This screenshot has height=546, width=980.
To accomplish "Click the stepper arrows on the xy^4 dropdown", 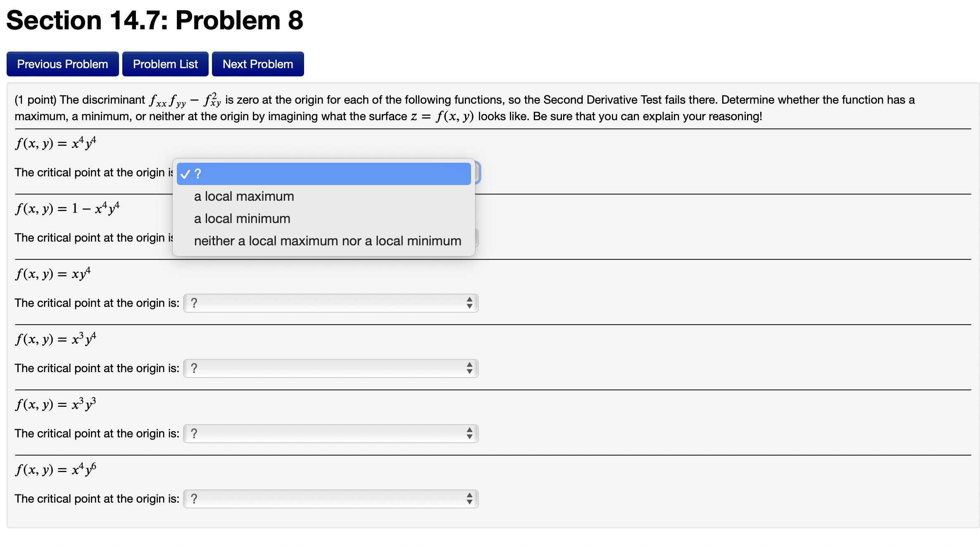I will (469, 303).
